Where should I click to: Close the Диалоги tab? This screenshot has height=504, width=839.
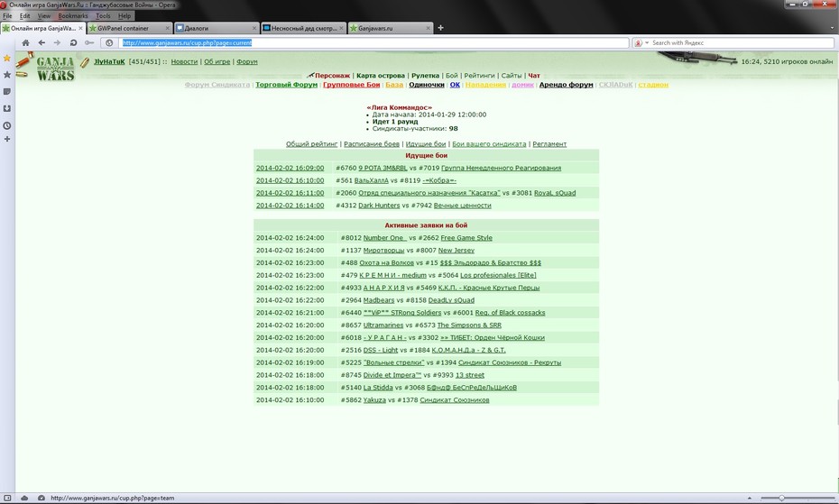point(254,28)
